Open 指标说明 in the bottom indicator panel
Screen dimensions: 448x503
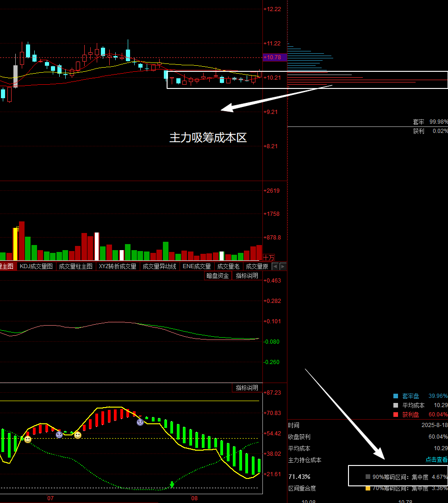(x=247, y=388)
